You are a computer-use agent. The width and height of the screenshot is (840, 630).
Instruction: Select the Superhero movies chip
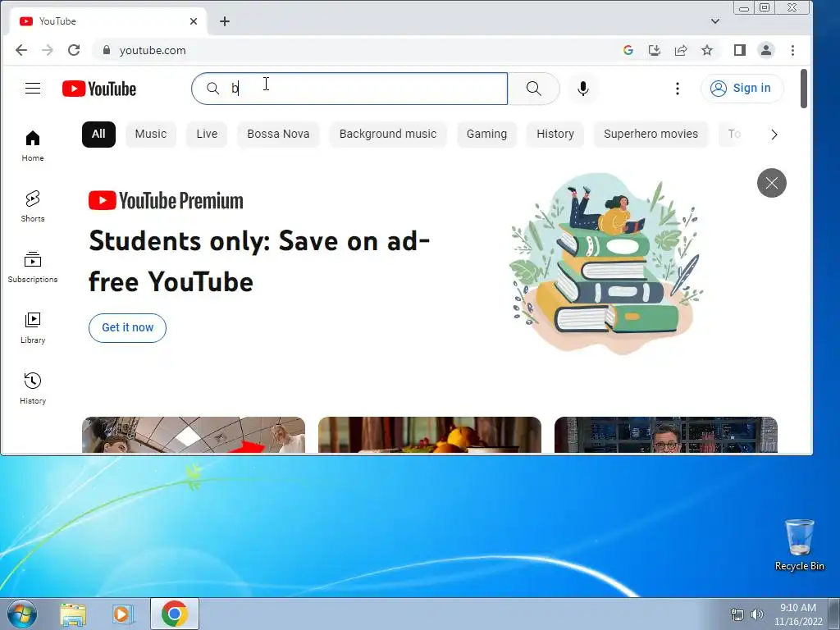tap(651, 135)
